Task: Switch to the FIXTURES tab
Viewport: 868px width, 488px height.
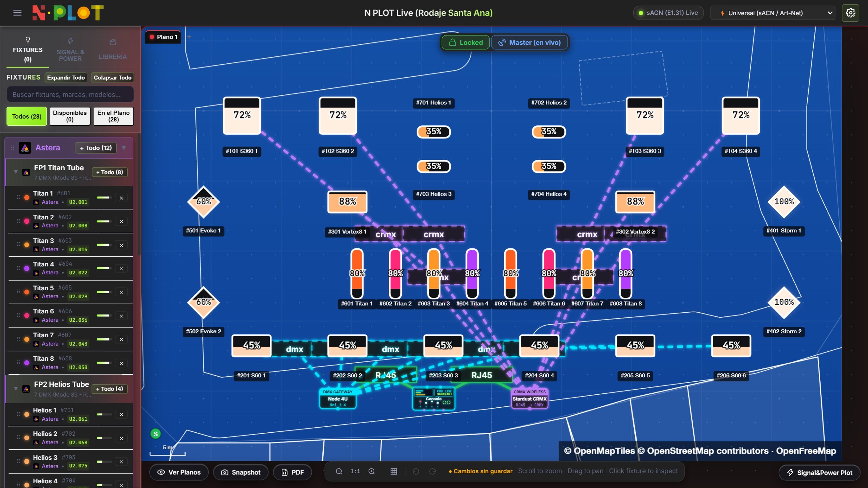Action: pyautogui.click(x=27, y=50)
